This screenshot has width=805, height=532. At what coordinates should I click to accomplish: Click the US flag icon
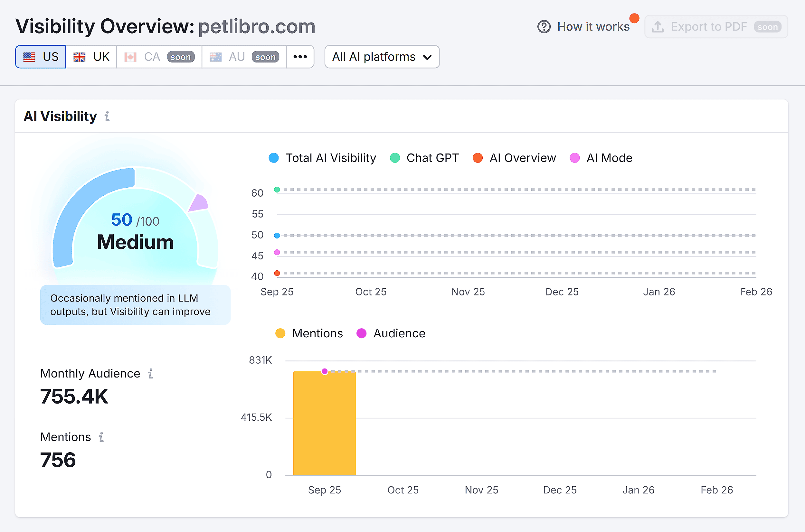pyautogui.click(x=30, y=57)
